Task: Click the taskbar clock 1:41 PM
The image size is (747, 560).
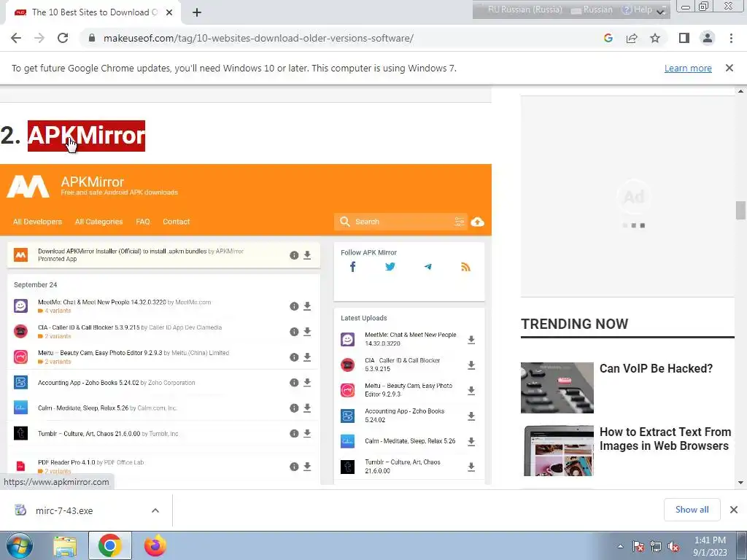Action: pos(710,540)
